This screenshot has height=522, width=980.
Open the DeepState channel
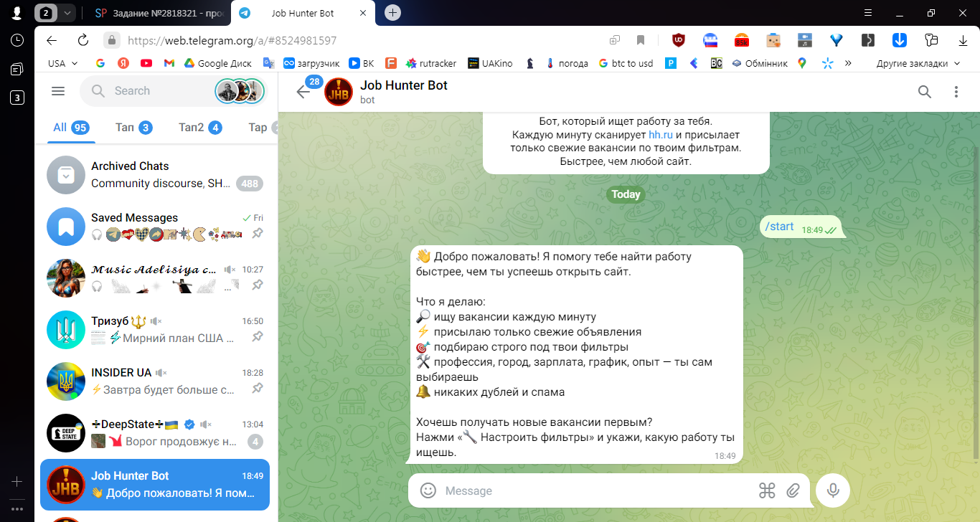click(x=155, y=432)
